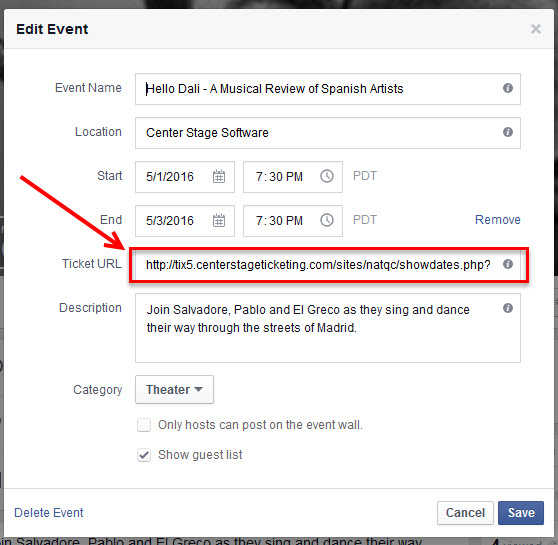Click the Event Name info icon
558x545 pixels.
pyautogui.click(x=507, y=88)
